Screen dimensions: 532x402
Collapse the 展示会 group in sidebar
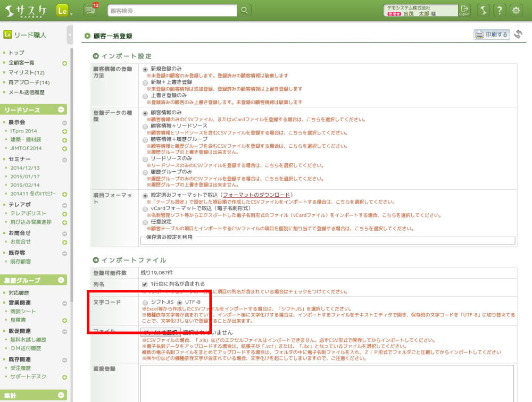pyautogui.click(x=64, y=122)
